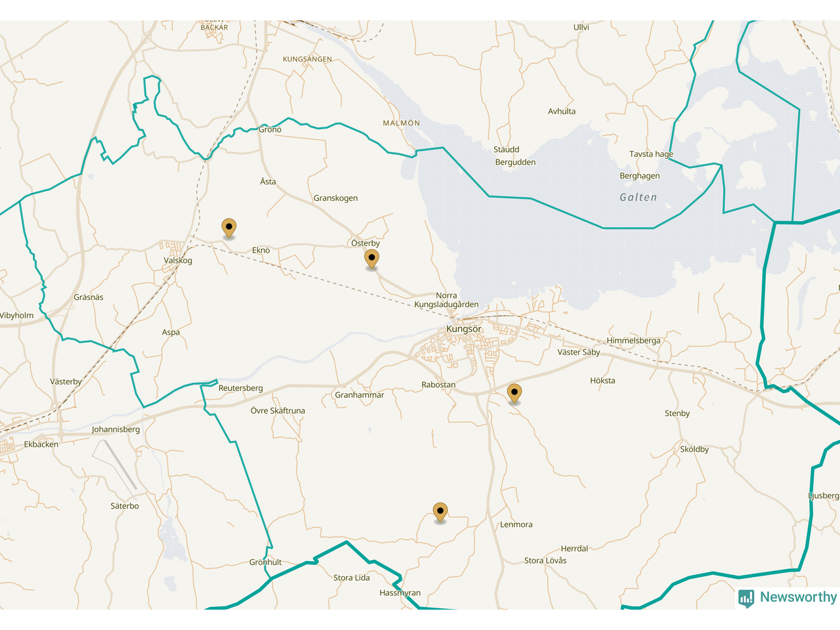The image size is (840, 630).
Task: Click the Kungsör town label
Action: click(463, 329)
